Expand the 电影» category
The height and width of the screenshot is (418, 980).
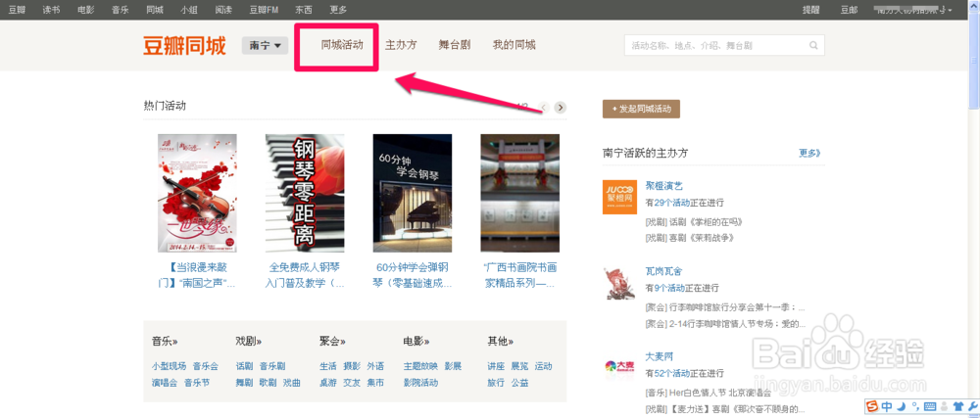pos(416,342)
